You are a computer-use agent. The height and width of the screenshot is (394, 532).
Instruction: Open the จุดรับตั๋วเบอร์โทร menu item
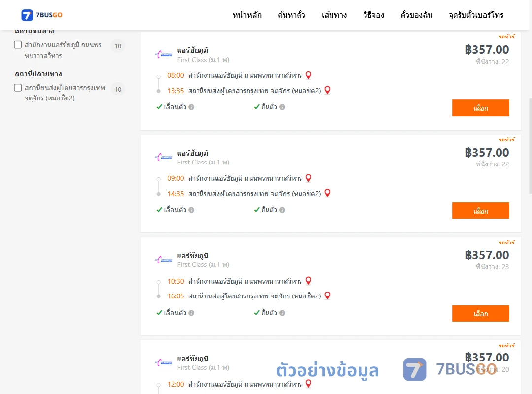point(476,15)
